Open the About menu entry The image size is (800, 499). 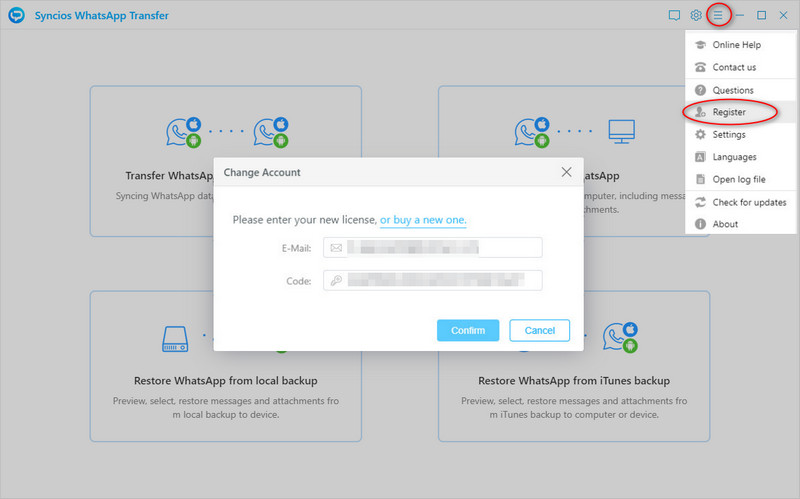[740, 224]
